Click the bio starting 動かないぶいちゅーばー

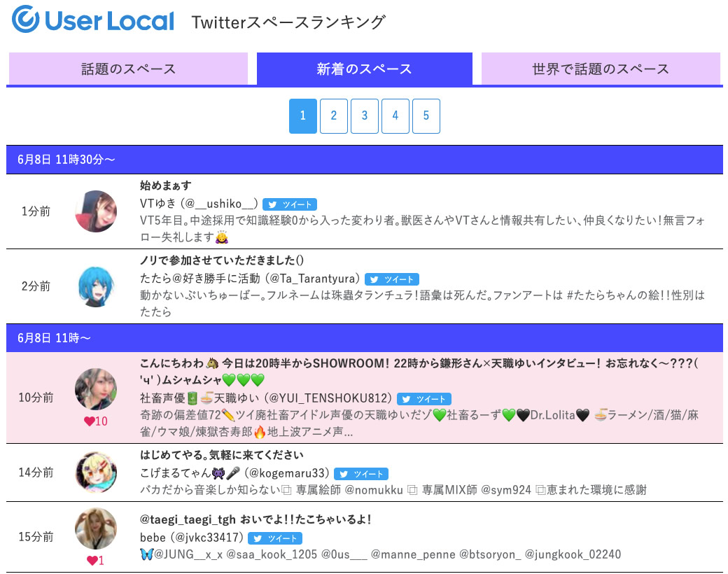[x=423, y=303]
